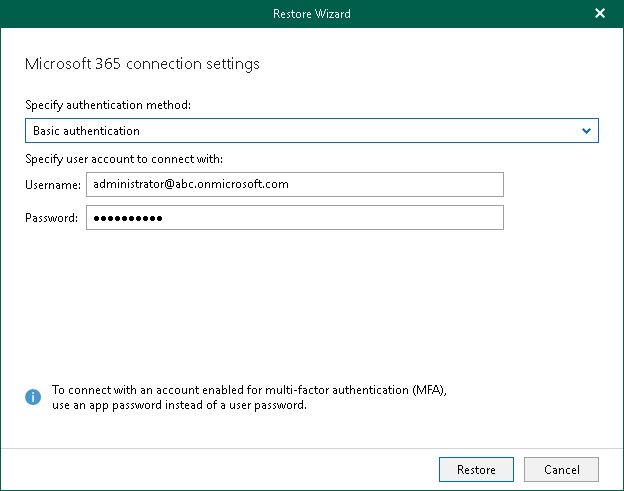The image size is (624, 491).
Task: Click the 'Username:' label
Action: 52,185
